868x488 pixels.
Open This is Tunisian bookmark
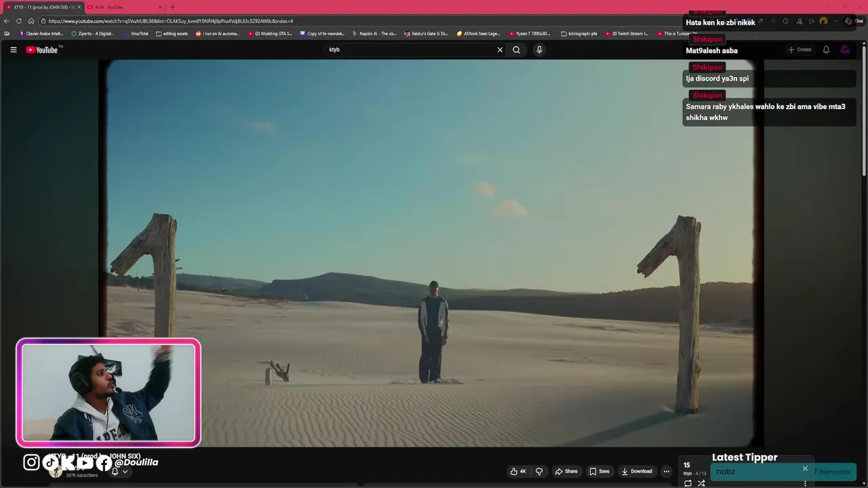pyautogui.click(x=675, y=33)
